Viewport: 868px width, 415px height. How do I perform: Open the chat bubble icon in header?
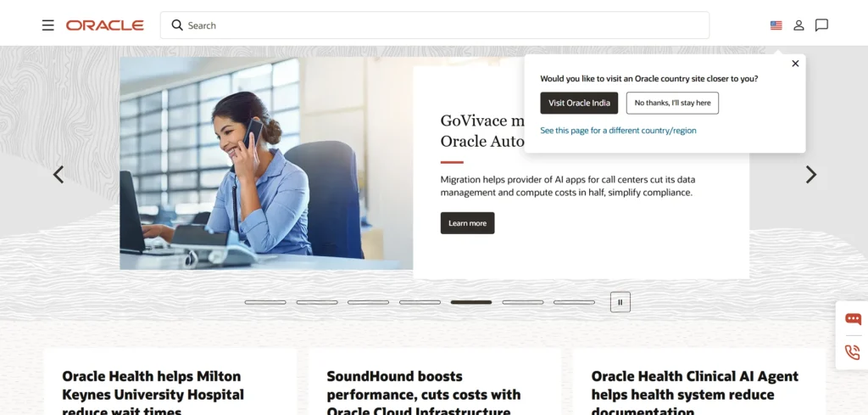coord(821,25)
